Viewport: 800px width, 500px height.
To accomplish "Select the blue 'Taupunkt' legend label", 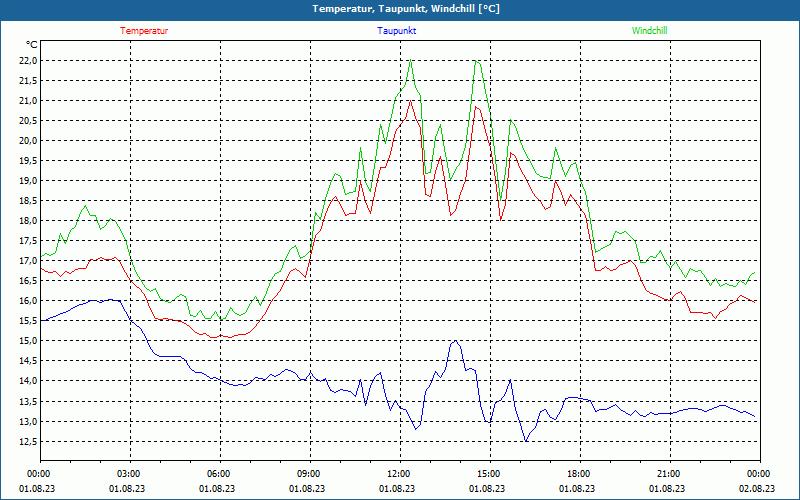I will click(x=397, y=31).
